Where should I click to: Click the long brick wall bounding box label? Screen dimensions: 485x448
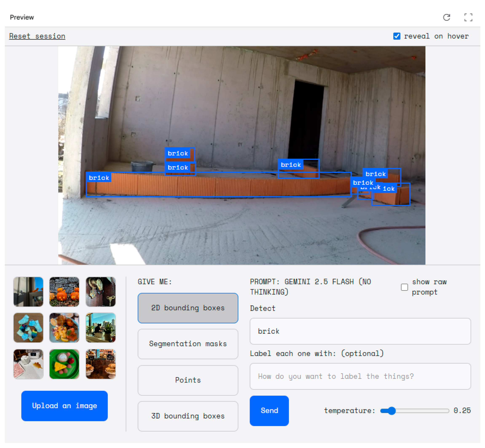(x=99, y=178)
